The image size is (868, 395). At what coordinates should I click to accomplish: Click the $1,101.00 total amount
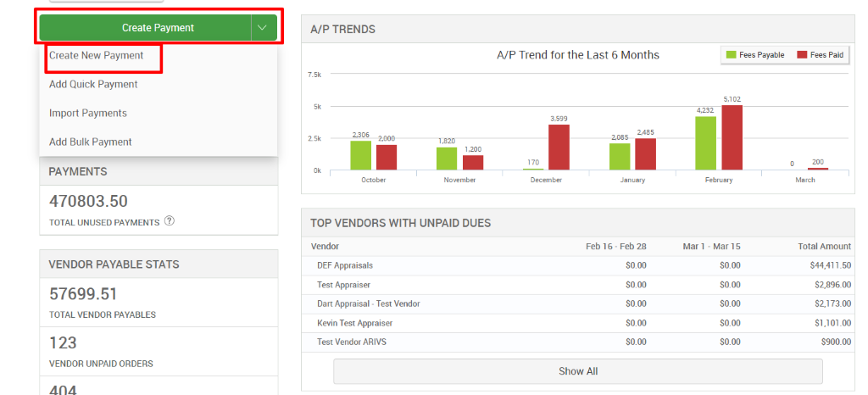pyautogui.click(x=832, y=323)
